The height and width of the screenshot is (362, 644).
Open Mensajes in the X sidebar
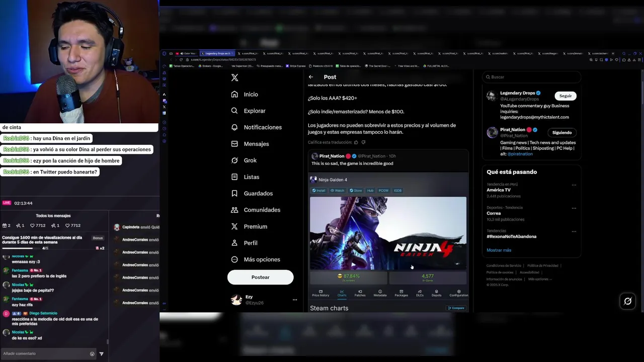tap(250, 144)
